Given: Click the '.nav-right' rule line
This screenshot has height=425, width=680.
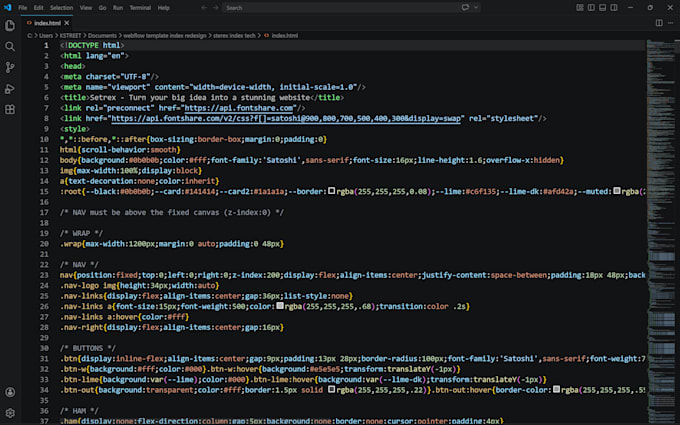Looking at the screenshot, I should pos(172,327).
